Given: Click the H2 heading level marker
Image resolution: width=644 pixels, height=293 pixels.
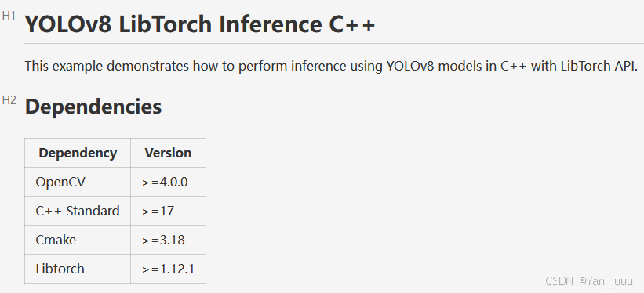Looking at the screenshot, I should 9,99.
